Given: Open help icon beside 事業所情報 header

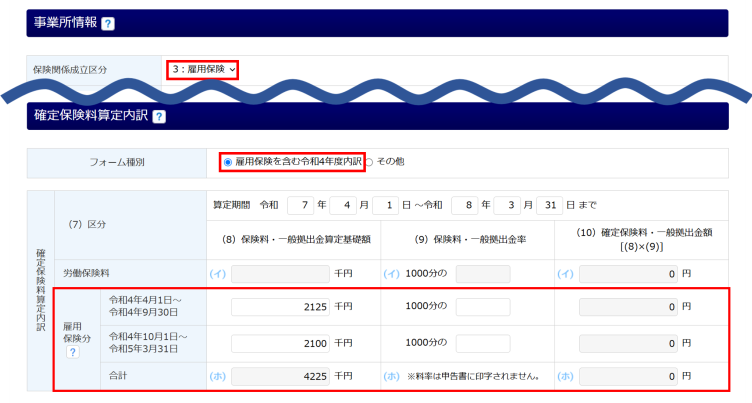Looking at the screenshot, I should point(108,24).
